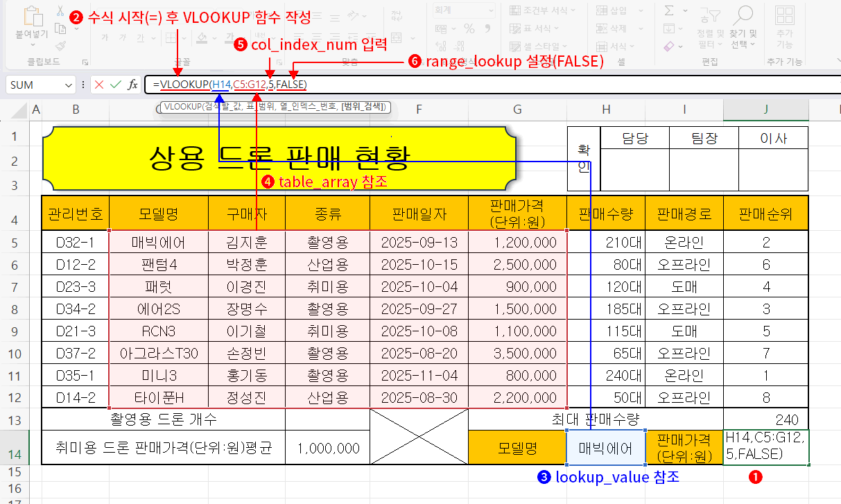The image size is (841, 504).
Task: Open the 회계 number format dropdown
Action: (492, 10)
